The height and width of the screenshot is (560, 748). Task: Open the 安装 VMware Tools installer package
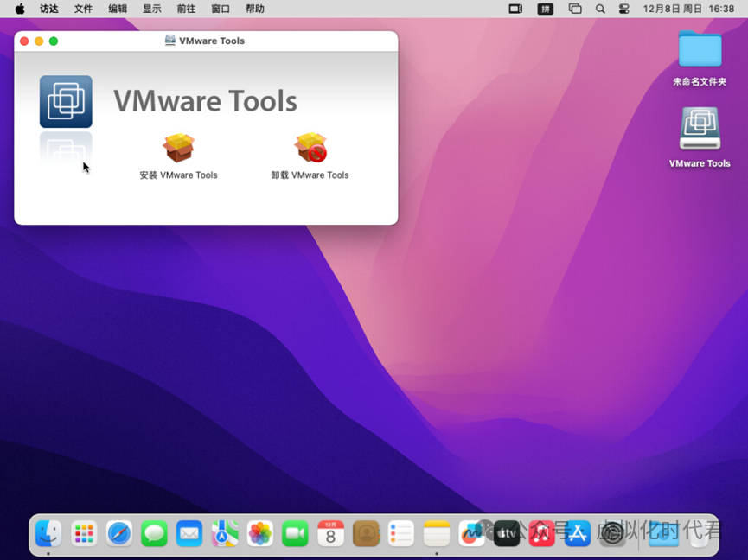click(178, 148)
